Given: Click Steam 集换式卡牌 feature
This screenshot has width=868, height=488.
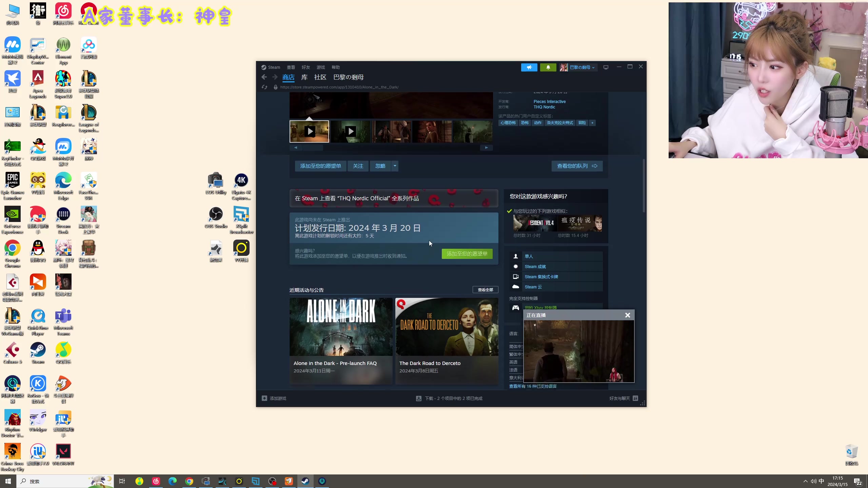Looking at the screenshot, I should [556, 277].
